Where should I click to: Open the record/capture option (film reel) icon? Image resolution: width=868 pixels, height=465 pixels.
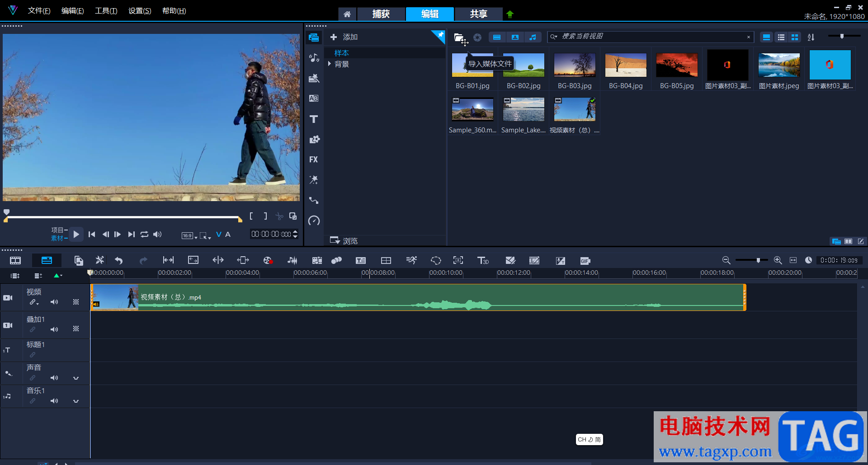click(x=268, y=261)
